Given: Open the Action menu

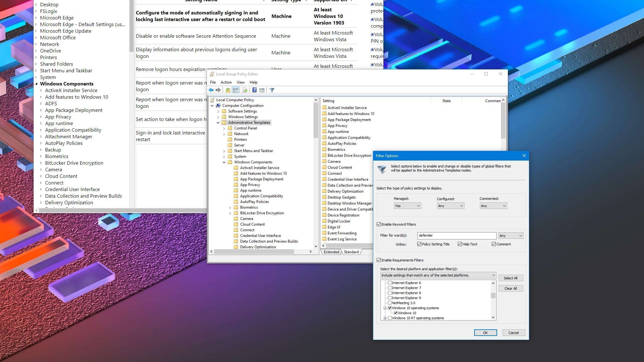Looking at the screenshot, I should point(226,82).
